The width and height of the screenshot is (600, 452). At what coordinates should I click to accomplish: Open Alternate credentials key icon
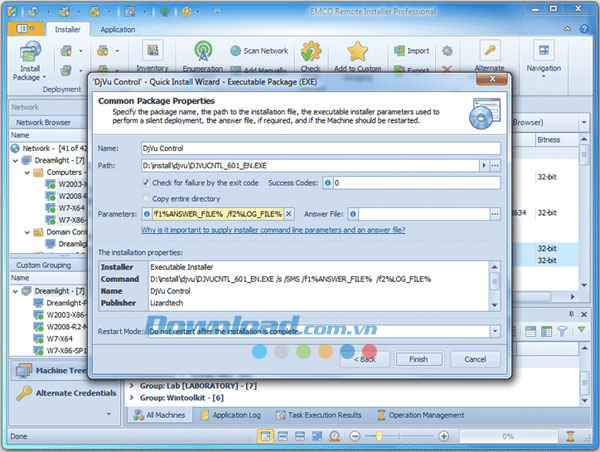point(490,50)
